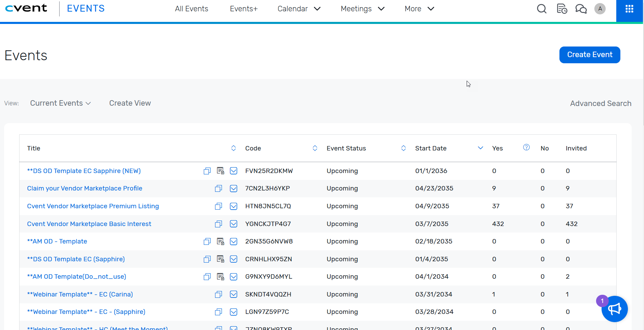Copy event DS OD Template EC (Sapphire)
This screenshot has width=644, height=330.
[x=207, y=259]
